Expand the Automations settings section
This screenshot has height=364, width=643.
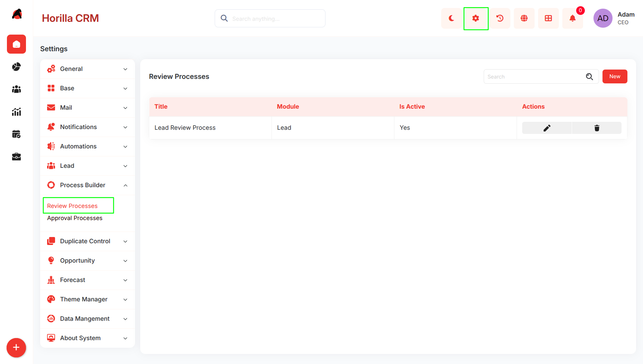click(88, 146)
